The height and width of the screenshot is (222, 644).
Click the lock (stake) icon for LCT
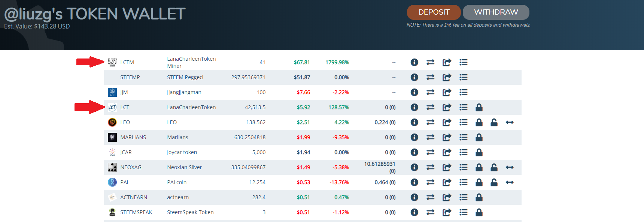pos(479,107)
